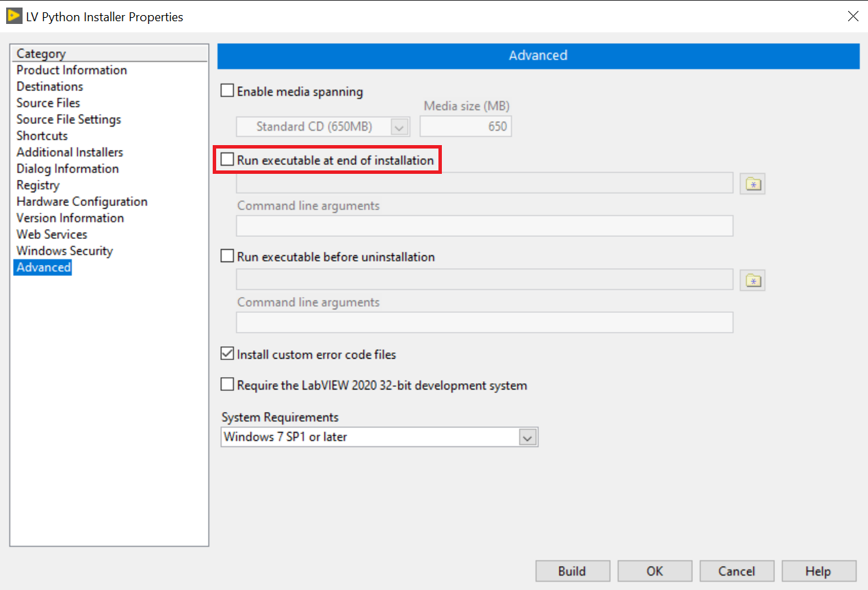The height and width of the screenshot is (590, 868).
Task: Open the Windows Security category
Action: click(x=65, y=251)
